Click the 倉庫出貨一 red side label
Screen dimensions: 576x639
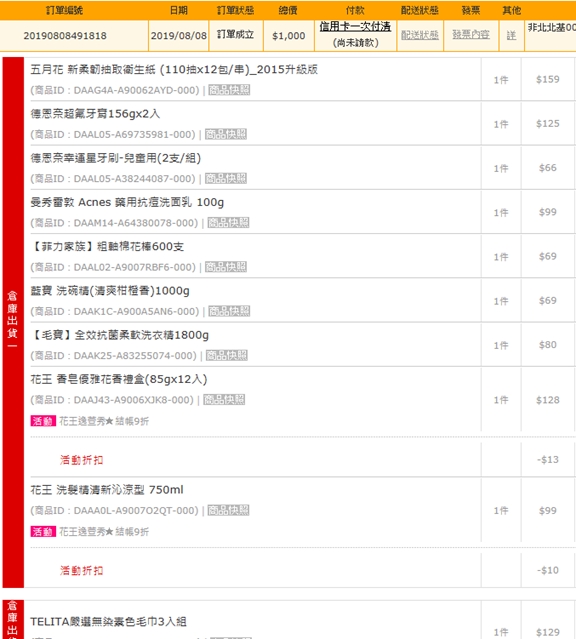[13, 322]
